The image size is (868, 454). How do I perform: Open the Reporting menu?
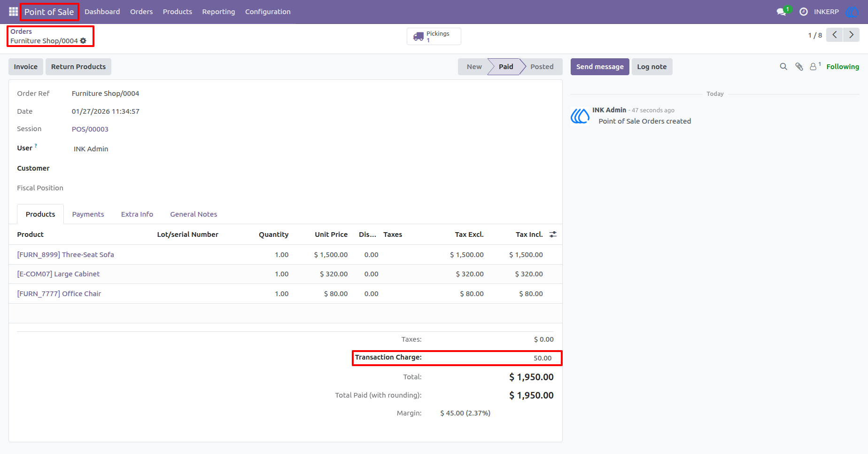pyautogui.click(x=218, y=12)
